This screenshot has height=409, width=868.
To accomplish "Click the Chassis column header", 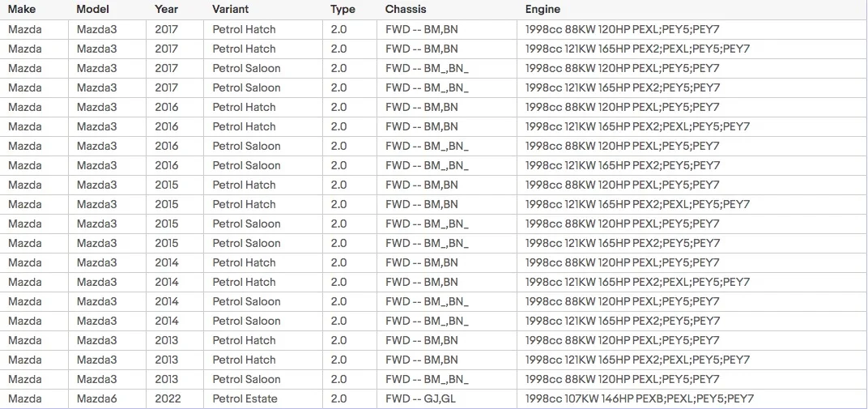I will click(447, 10).
